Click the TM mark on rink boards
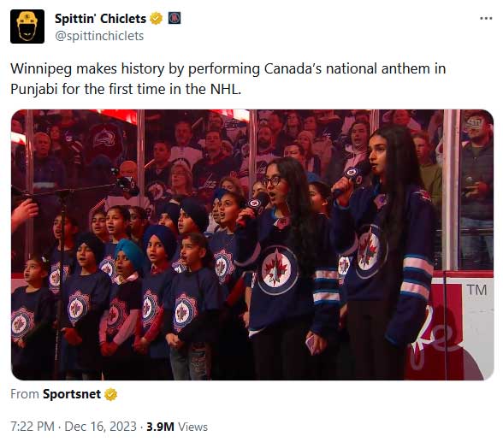Image resolution: width=503 pixels, height=448 pixels. (x=477, y=290)
